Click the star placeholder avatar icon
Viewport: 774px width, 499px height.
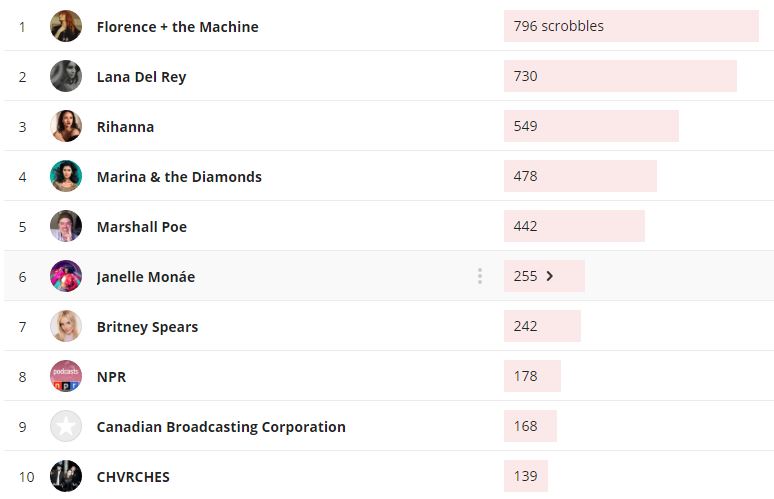click(x=66, y=426)
